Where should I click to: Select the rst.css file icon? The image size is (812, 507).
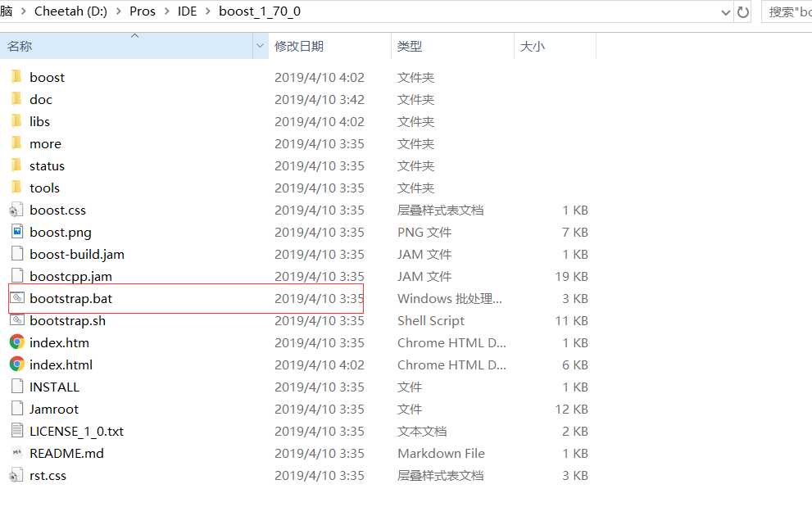(x=16, y=475)
